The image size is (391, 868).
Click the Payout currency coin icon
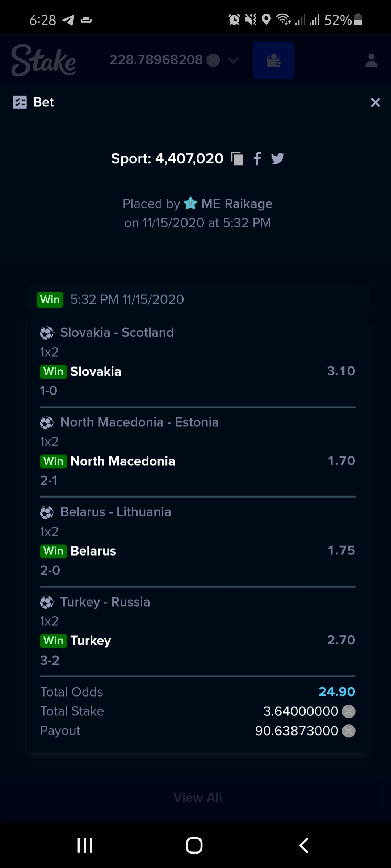point(349,731)
